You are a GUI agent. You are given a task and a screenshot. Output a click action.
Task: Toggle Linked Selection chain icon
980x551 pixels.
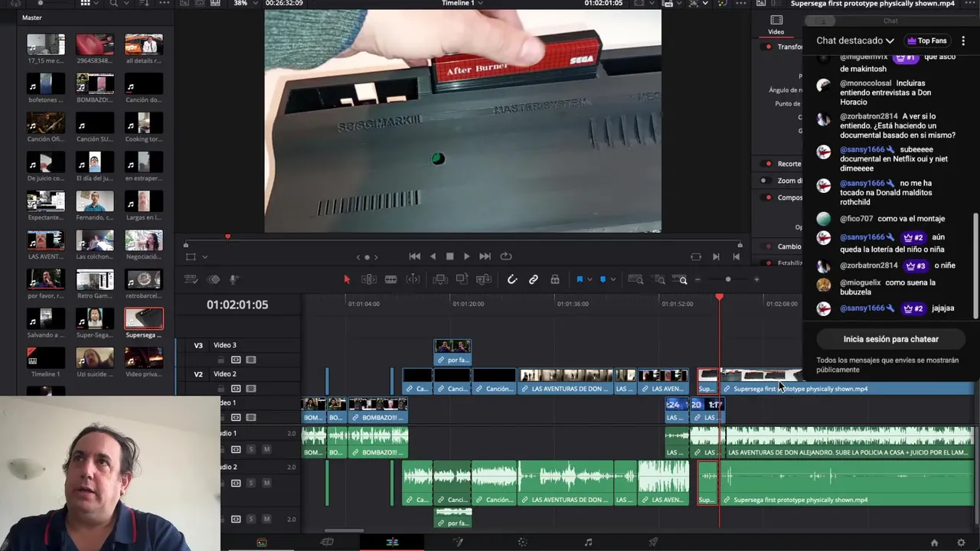[534, 279]
